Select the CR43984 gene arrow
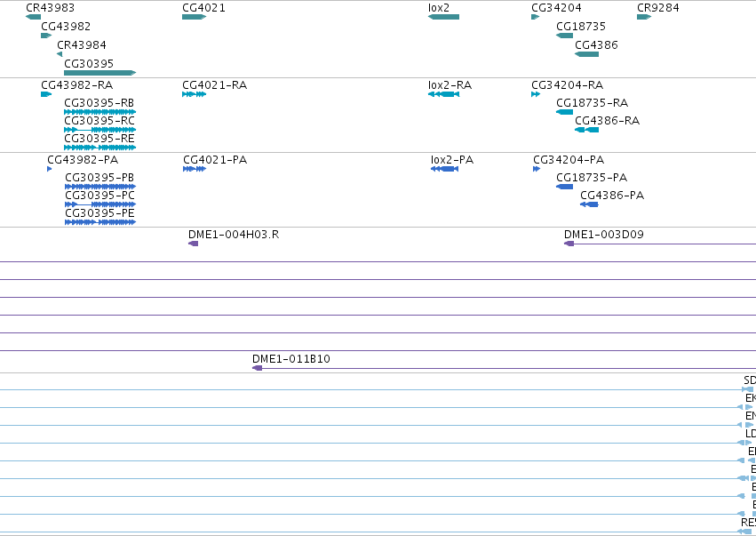Image resolution: width=756 pixels, height=536 pixels. 60,54
